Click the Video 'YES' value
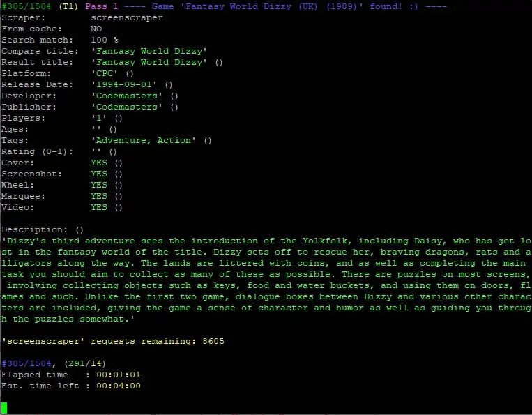Image resolution: width=532 pixels, height=415 pixels. [99, 208]
